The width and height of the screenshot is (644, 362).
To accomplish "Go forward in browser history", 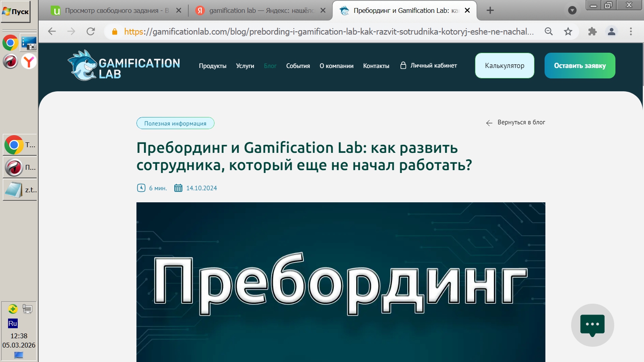I will click(x=71, y=31).
